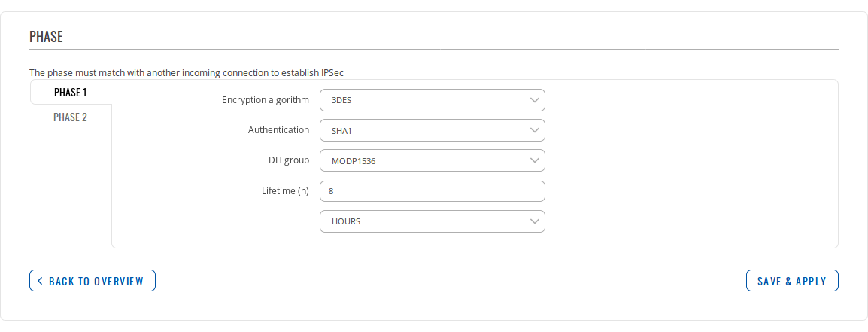The width and height of the screenshot is (868, 332).
Task: Open the 3DES encryption algorithm dropdown
Action: [432, 100]
